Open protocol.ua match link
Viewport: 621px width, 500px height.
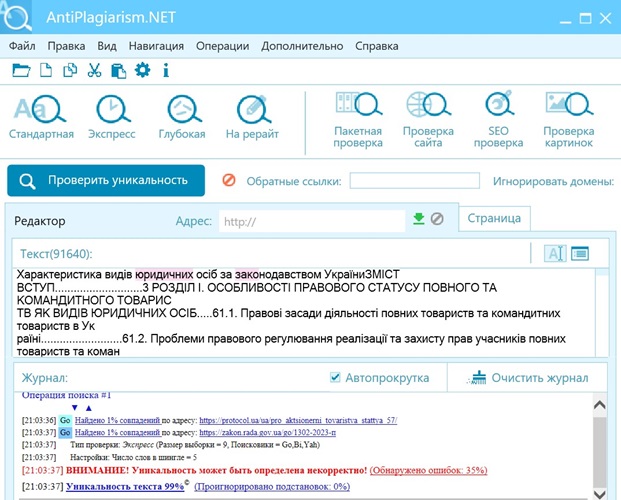click(x=298, y=420)
